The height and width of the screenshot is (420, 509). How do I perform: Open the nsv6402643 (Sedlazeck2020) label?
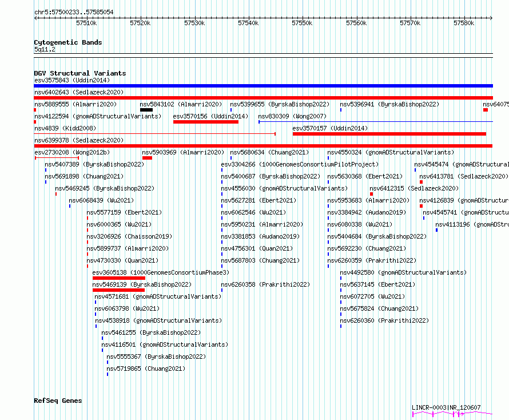(x=79, y=92)
